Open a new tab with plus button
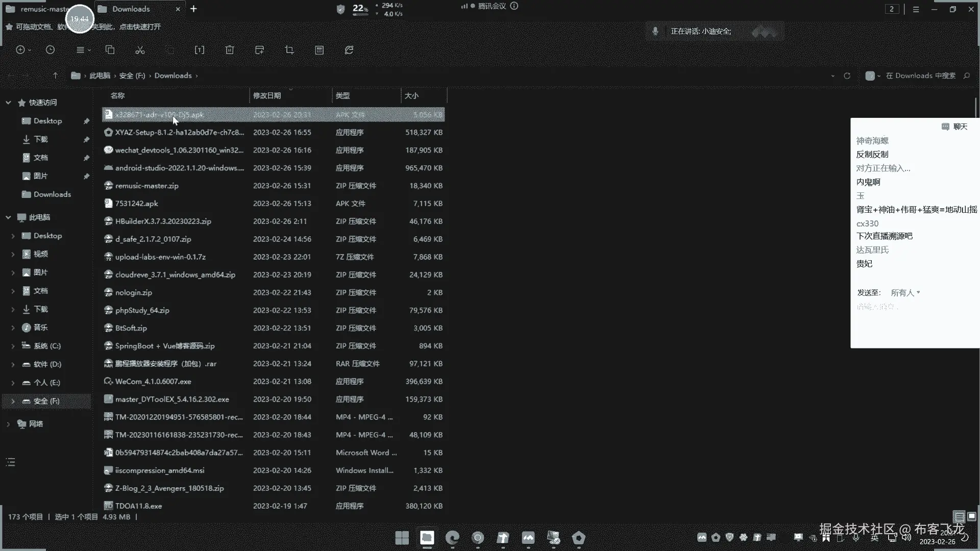The width and height of the screenshot is (980, 551). [193, 9]
